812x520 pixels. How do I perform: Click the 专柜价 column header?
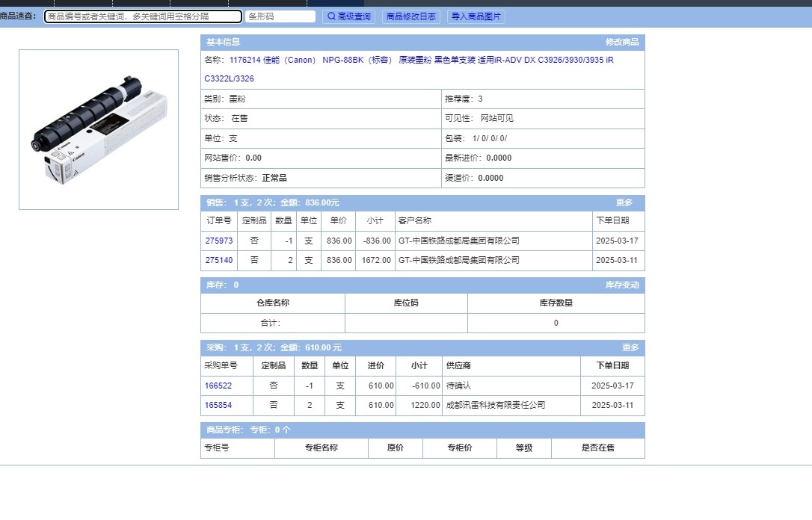pyautogui.click(x=460, y=448)
